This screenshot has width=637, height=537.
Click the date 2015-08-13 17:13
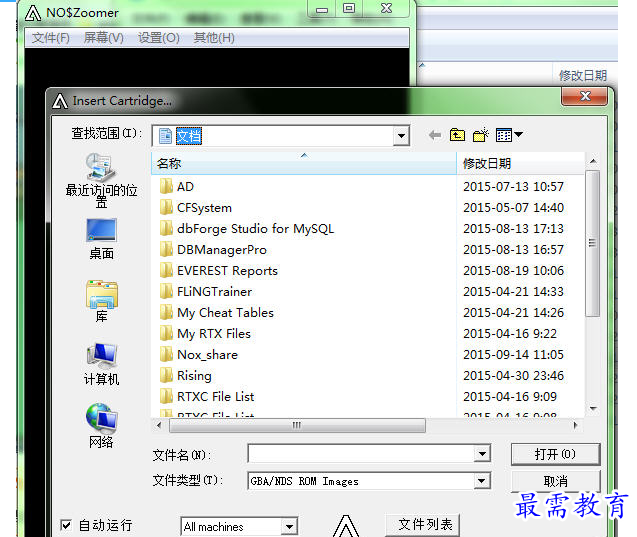[x=514, y=229]
